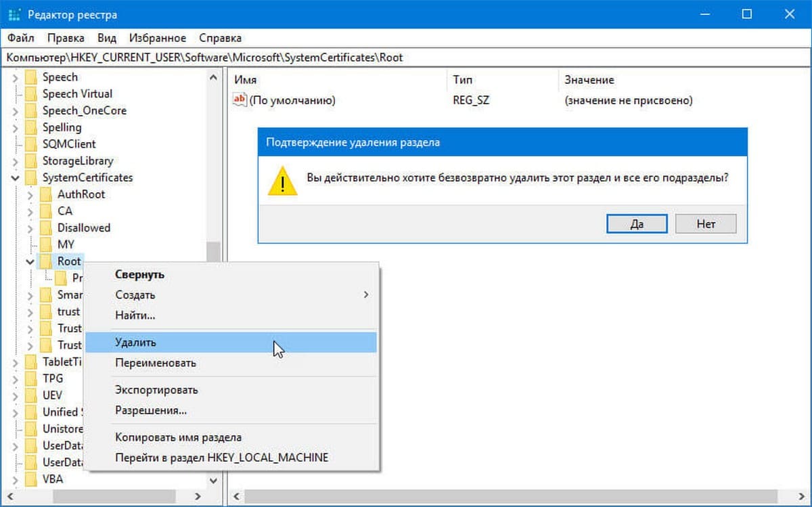Expand the CA subkey

(30, 211)
